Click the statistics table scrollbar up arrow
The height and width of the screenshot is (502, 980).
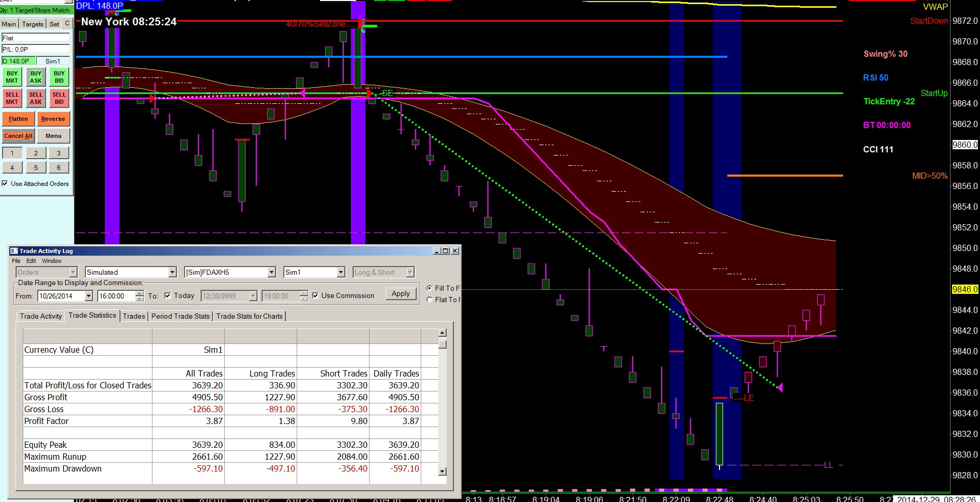(442, 333)
